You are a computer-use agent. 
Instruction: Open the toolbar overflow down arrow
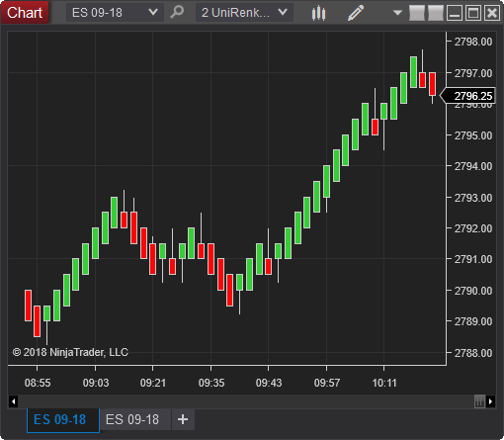[397, 13]
